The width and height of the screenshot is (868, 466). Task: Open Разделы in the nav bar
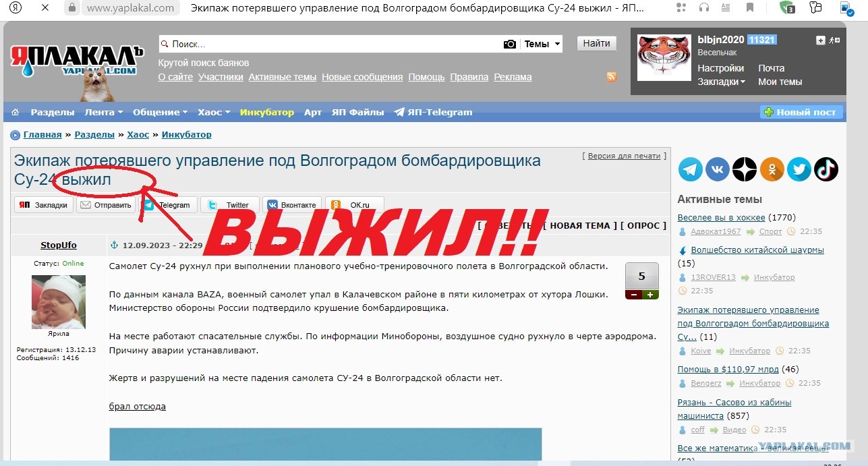tap(52, 112)
